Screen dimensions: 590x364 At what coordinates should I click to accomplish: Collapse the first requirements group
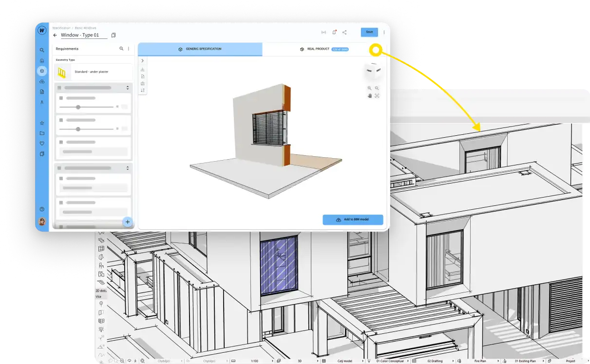coord(128,88)
